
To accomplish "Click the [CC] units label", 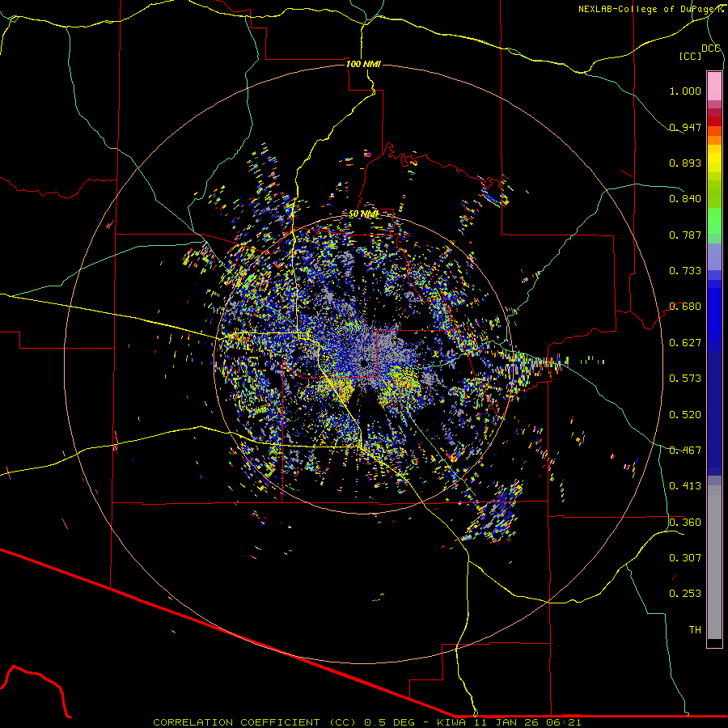I will pyautogui.click(x=691, y=56).
